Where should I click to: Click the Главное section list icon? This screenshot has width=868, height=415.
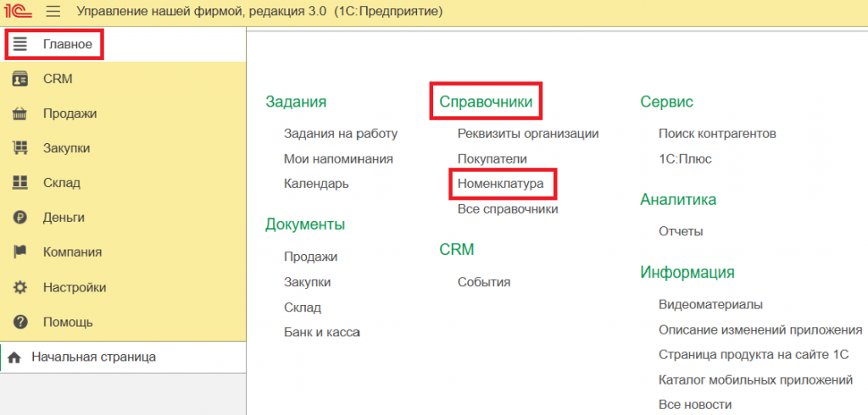pos(20,44)
